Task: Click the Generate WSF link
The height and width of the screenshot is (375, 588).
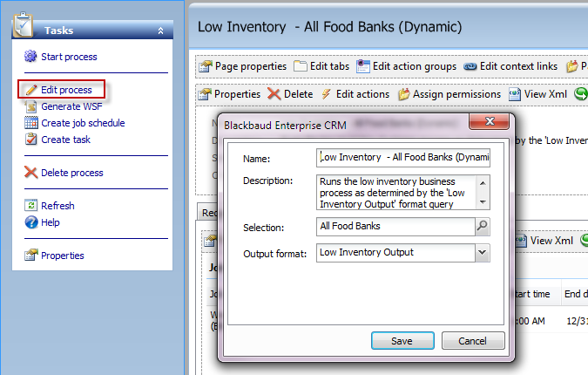Action: tap(71, 106)
